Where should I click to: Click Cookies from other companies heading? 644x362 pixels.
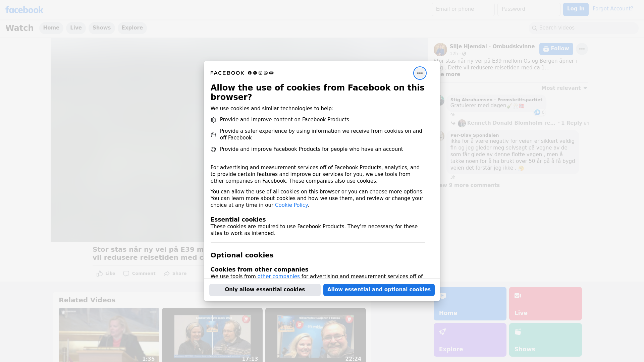click(259, 269)
